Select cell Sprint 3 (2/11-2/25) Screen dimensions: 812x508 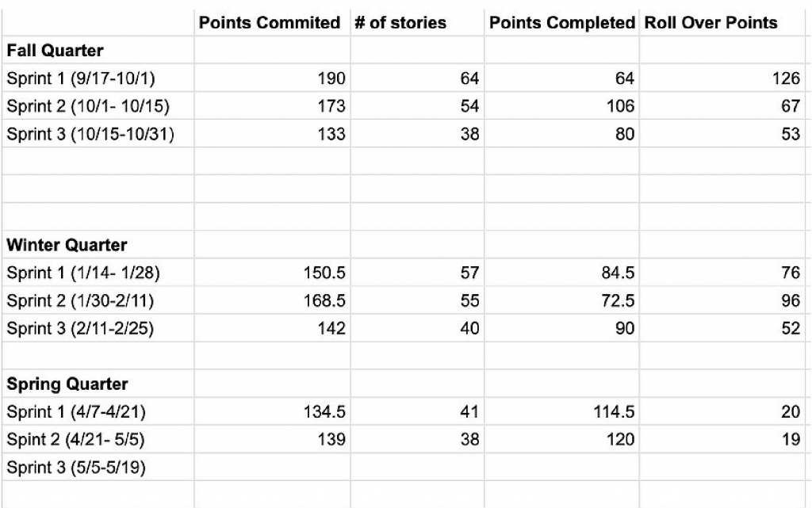tap(98, 328)
